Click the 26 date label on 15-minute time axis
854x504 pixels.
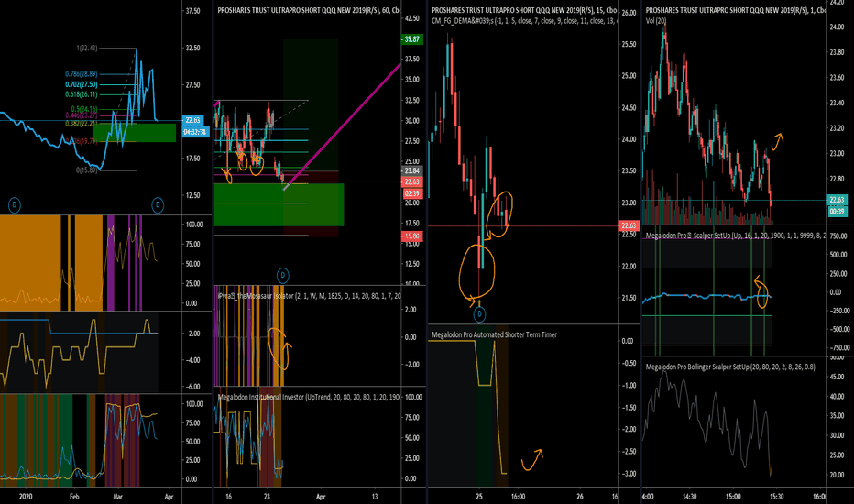point(580,497)
